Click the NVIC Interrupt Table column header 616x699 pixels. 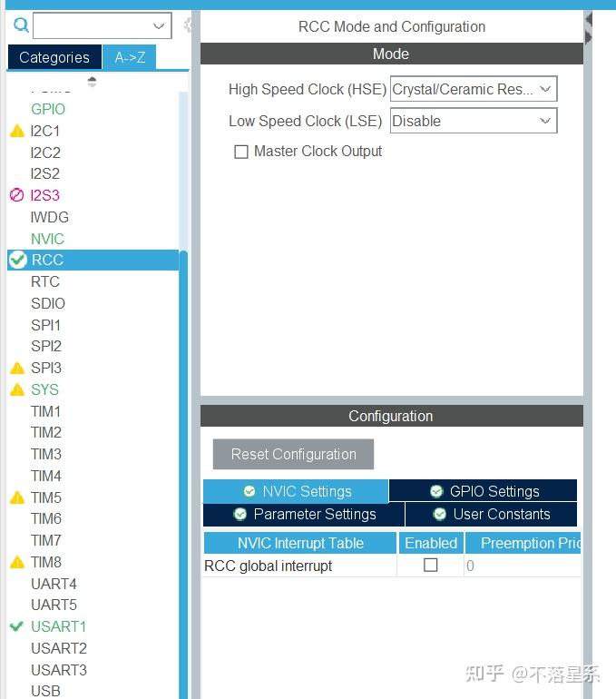pos(300,543)
